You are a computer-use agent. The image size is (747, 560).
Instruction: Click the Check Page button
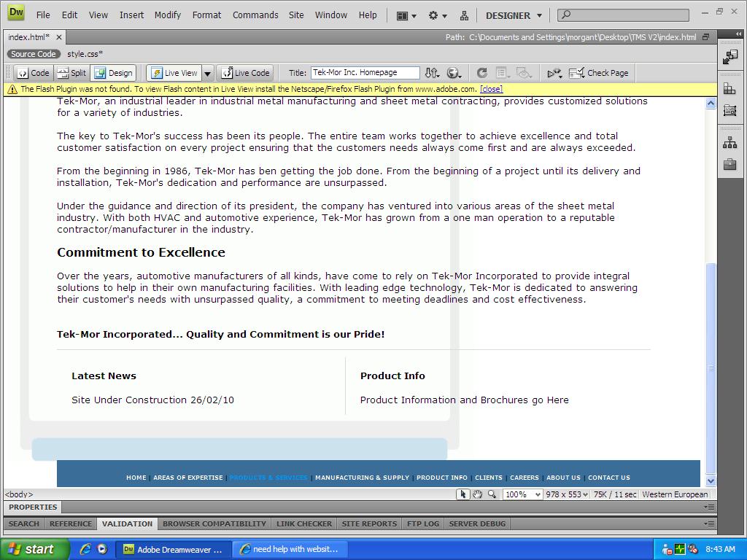coord(599,73)
